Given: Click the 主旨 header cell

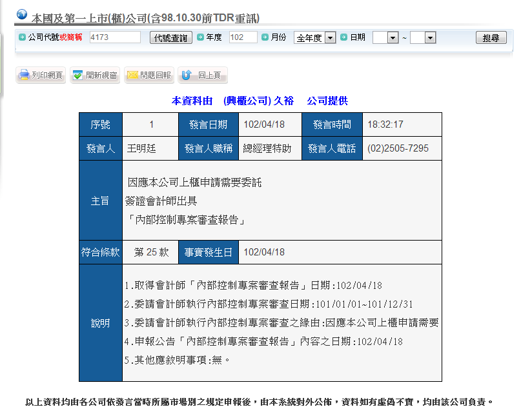Looking at the screenshot, I should click(101, 201).
